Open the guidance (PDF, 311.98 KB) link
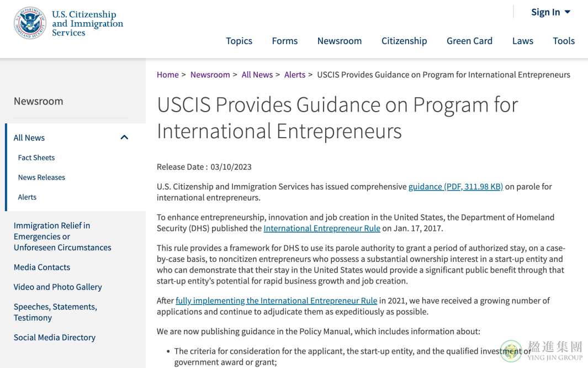Screen dimensions: 588x368 (x=455, y=186)
